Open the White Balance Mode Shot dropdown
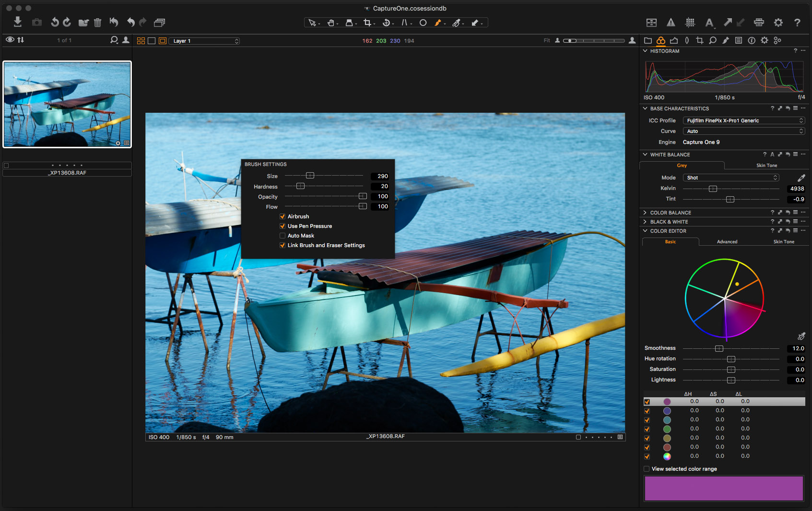The height and width of the screenshot is (511, 812). [x=730, y=178]
